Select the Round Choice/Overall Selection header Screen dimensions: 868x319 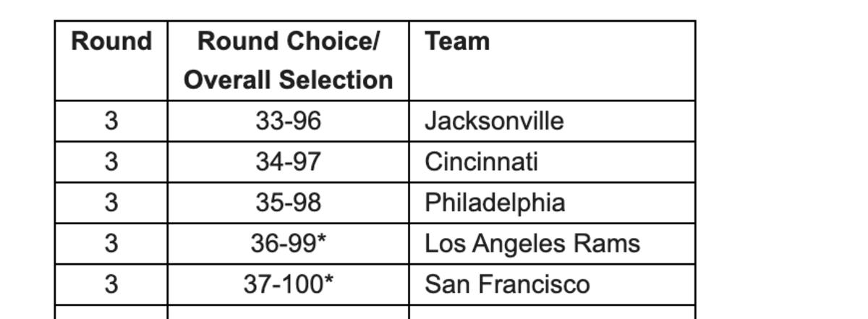288,60
